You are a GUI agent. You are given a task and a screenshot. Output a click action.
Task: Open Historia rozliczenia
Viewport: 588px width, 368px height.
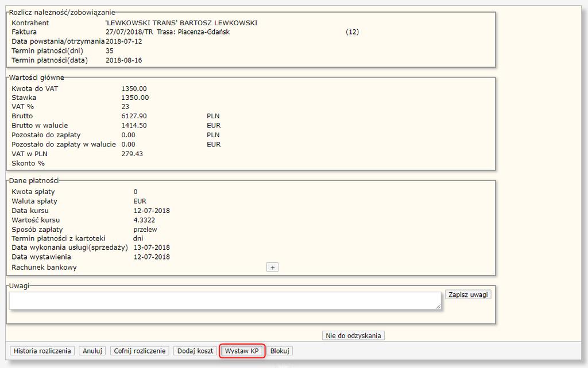click(42, 351)
